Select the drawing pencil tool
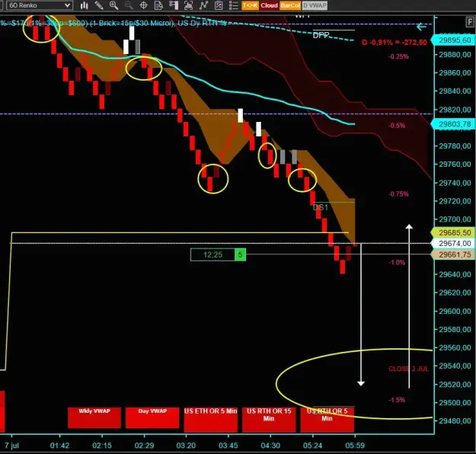 [99, 5]
